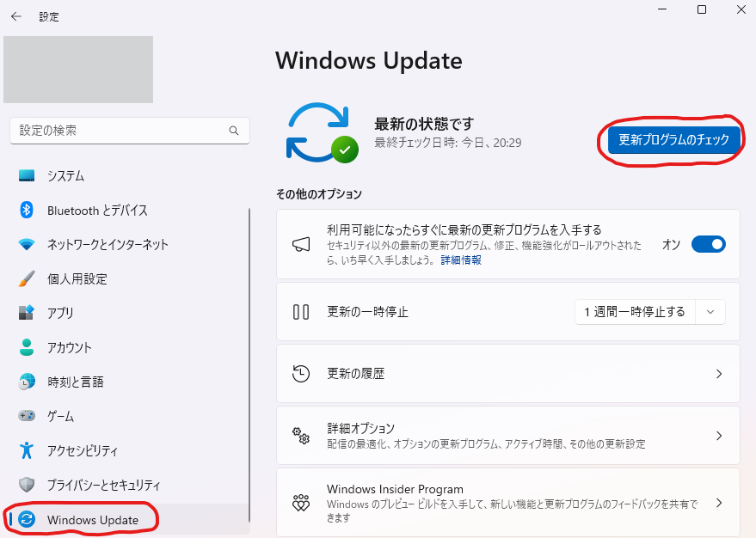Click the オン label beside the switch
The width and height of the screenshot is (756, 538).
(671, 245)
